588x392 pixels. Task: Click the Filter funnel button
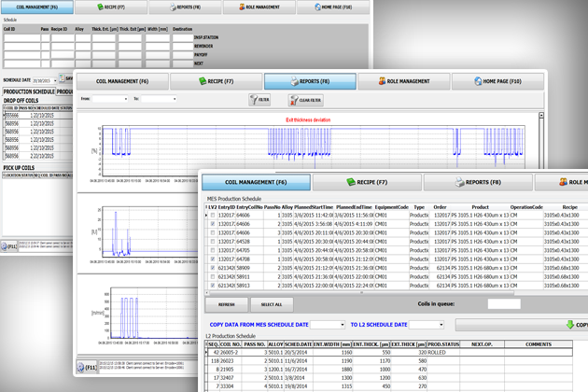[259, 100]
